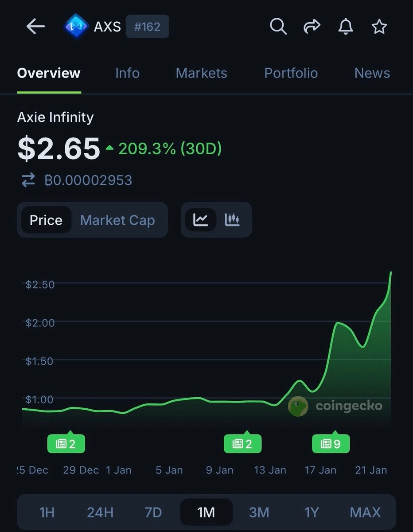The height and width of the screenshot is (532, 413).
Task: Open the Info tab
Action: point(127,73)
